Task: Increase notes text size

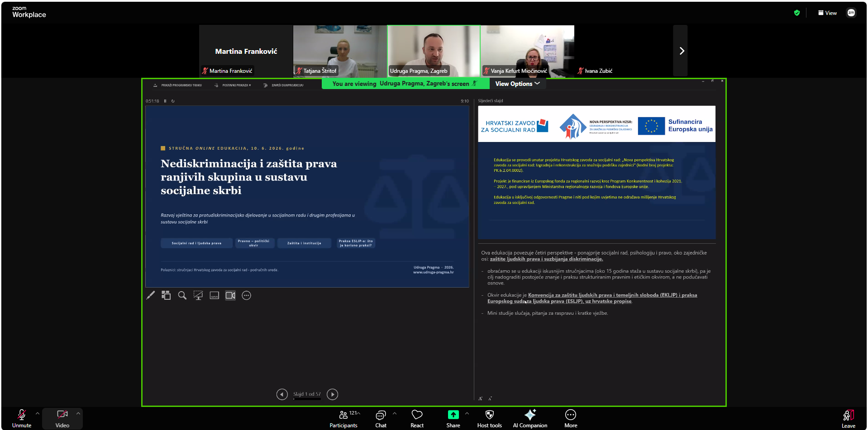Action: click(x=480, y=398)
